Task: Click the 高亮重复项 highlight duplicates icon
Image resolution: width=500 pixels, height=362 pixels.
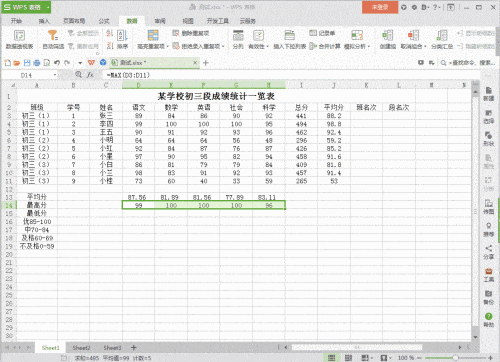Action: [x=153, y=35]
